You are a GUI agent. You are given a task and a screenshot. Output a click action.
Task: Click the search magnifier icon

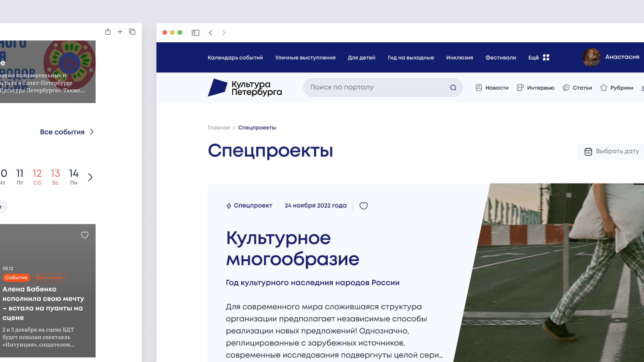(453, 88)
